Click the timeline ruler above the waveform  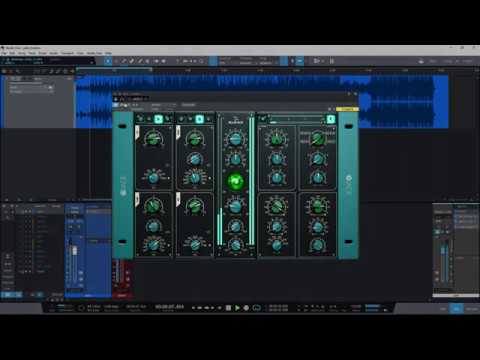[x=277, y=70]
